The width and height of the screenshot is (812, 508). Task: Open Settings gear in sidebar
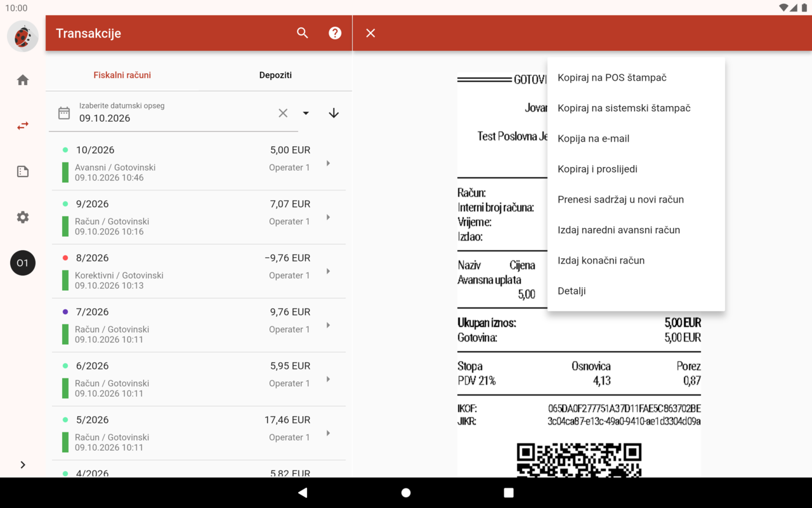click(x=23, y=217)
